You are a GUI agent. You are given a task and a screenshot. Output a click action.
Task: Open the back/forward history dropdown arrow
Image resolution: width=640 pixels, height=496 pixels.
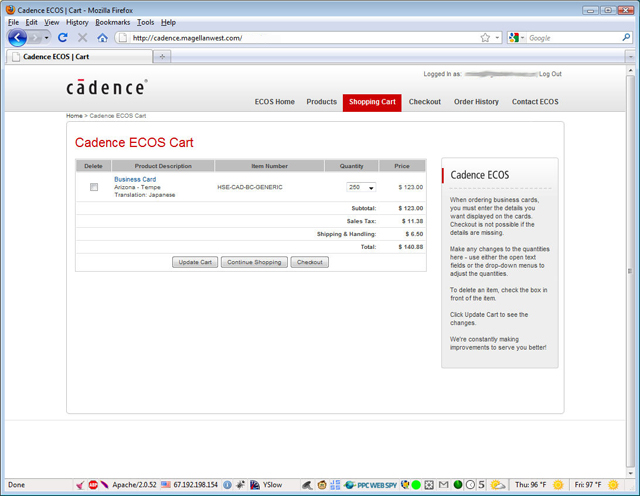pyautogui.click(x=47, y=38)
